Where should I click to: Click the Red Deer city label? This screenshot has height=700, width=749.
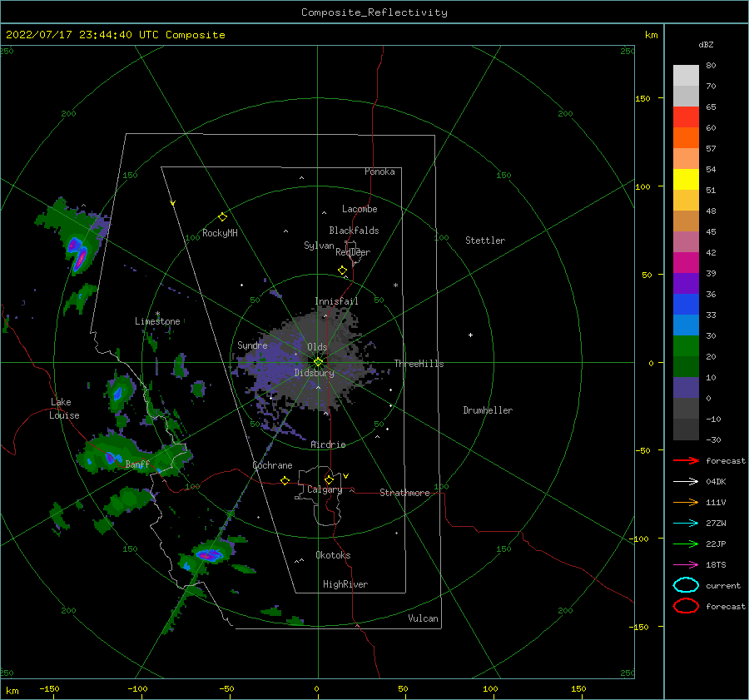353,252
